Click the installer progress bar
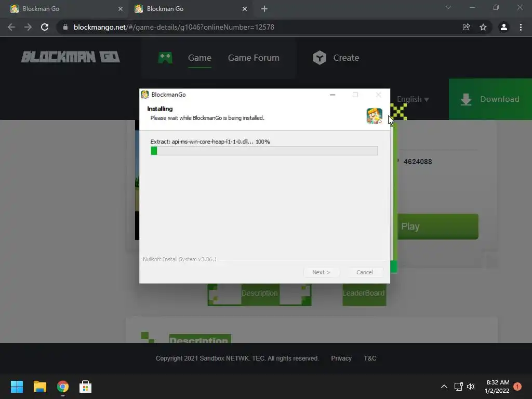 [264, 151]
